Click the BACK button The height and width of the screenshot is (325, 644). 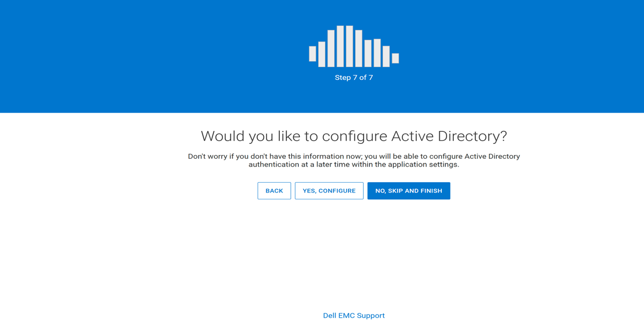[x=274, y=191]
